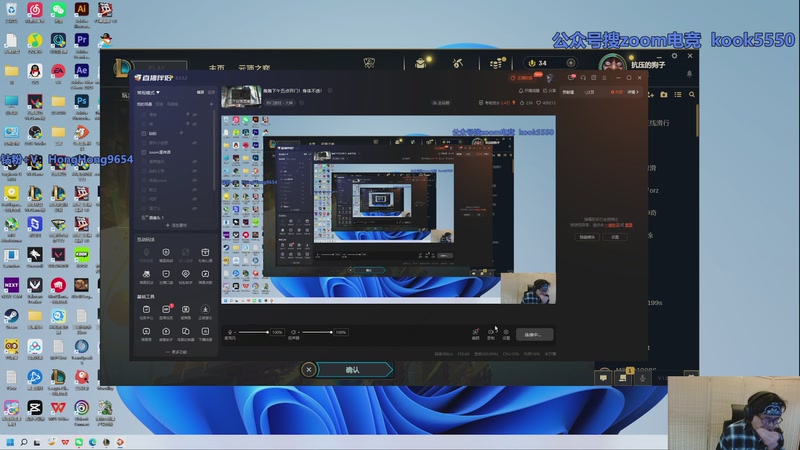Click the 设置 gear icon in streaming toolbar
Screen dimensions: 800x450
[x=506, y=332]
